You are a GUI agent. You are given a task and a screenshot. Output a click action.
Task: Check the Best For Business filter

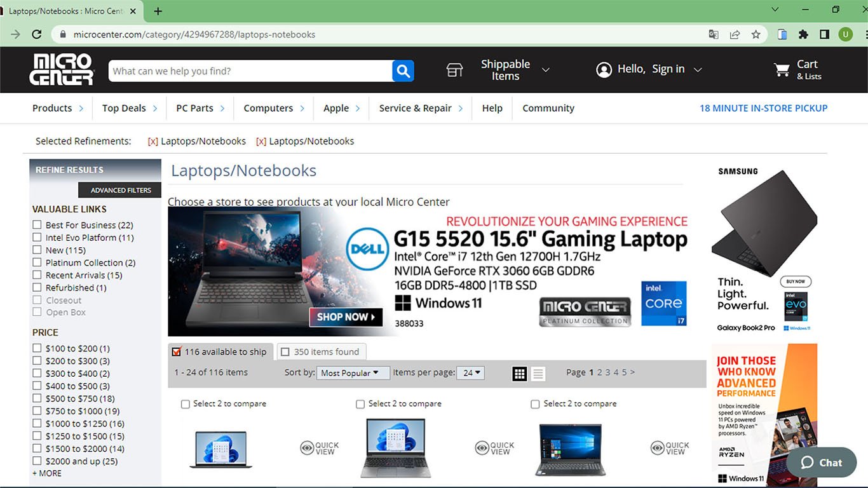point(37,225)
